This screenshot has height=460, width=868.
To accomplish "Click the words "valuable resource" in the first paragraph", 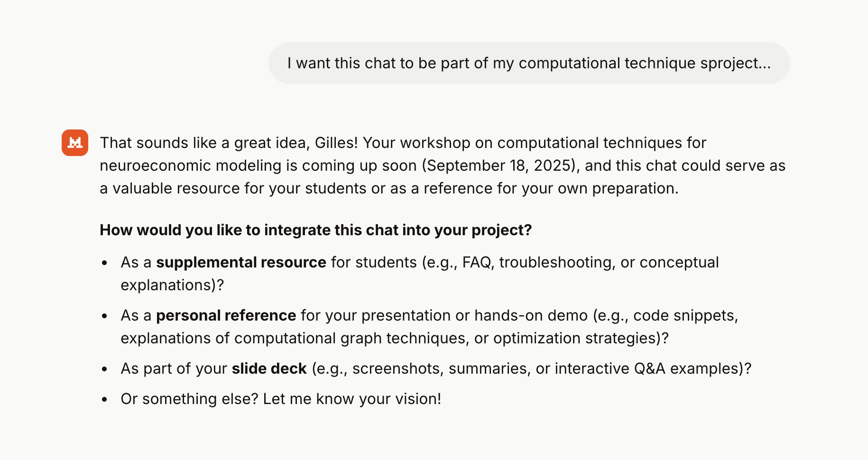I will [x=176, y=188].
